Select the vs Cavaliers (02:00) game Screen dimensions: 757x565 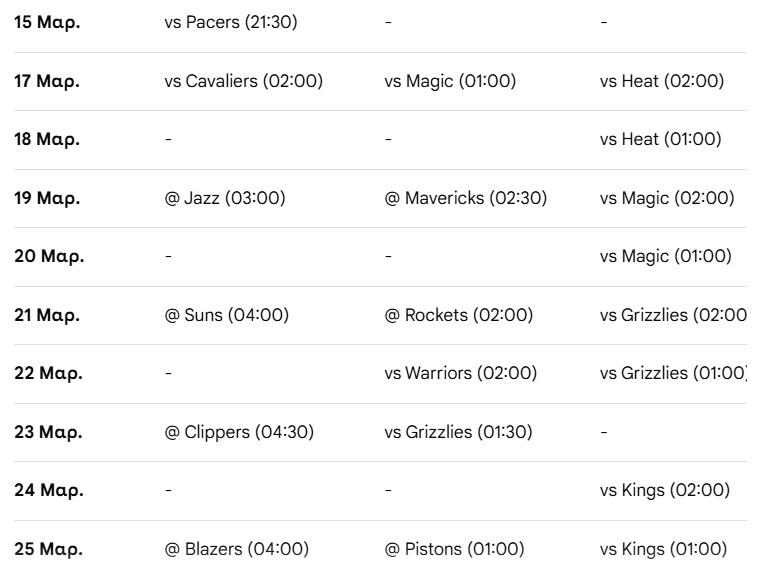(x=243, y=82)
